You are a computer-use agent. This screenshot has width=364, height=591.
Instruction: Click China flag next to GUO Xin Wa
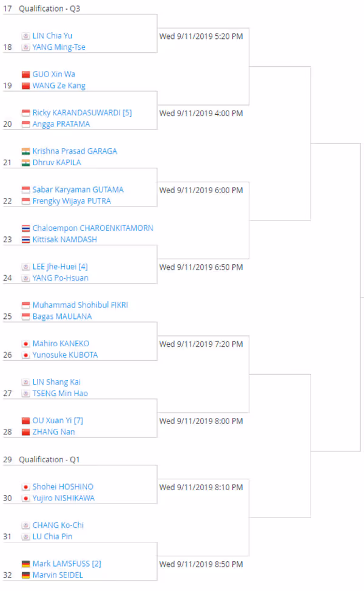click(25, 74)
